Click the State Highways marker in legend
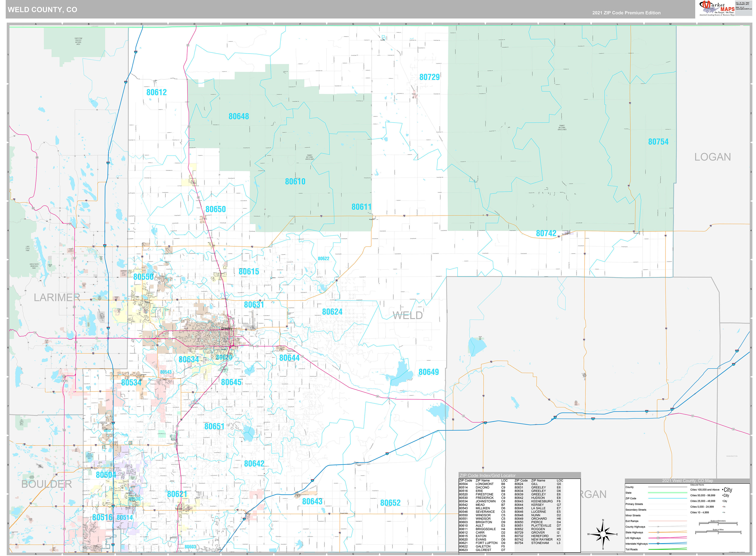756x556 pixels. [x=658, y=532]
